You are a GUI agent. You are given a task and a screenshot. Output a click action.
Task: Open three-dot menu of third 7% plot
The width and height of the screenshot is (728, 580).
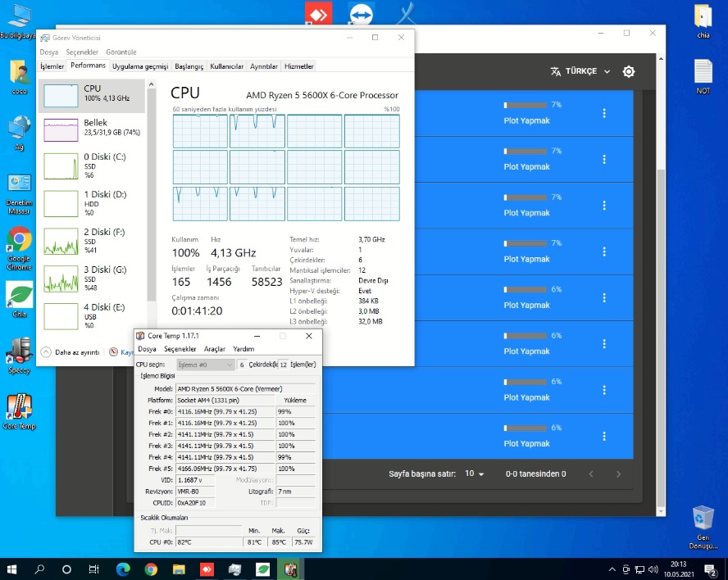(x=604, y=206)
